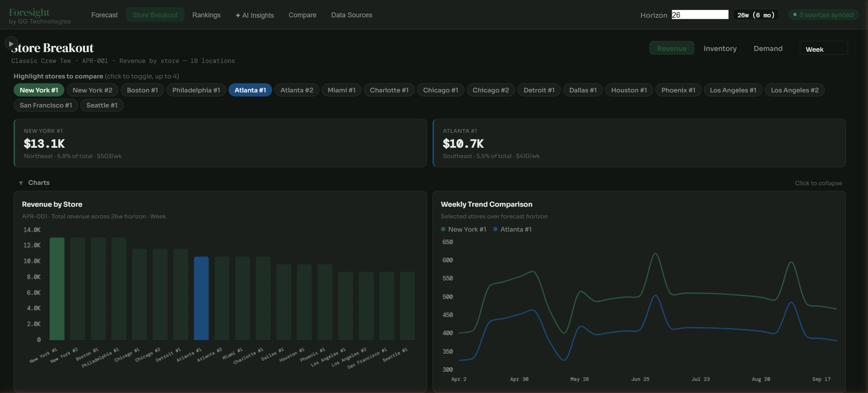
Task: Deselect the Atlanta #1 highlighted chip
Action: coord(250,90)
